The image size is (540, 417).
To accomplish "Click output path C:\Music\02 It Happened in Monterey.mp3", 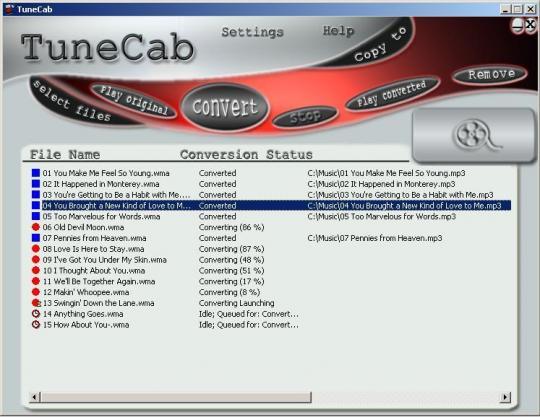I will (x=381, y=184).
